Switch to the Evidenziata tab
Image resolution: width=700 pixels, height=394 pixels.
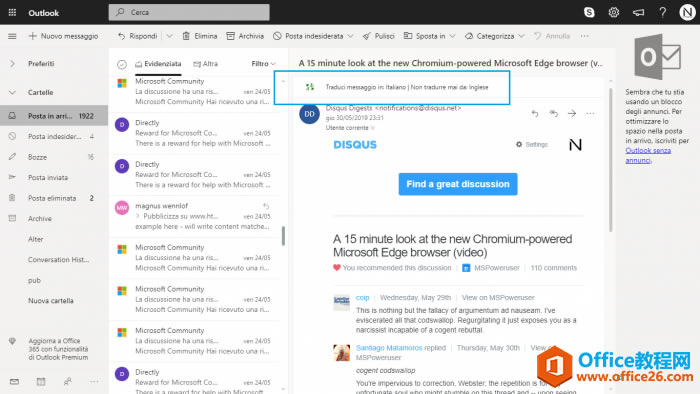pos(158,64)
